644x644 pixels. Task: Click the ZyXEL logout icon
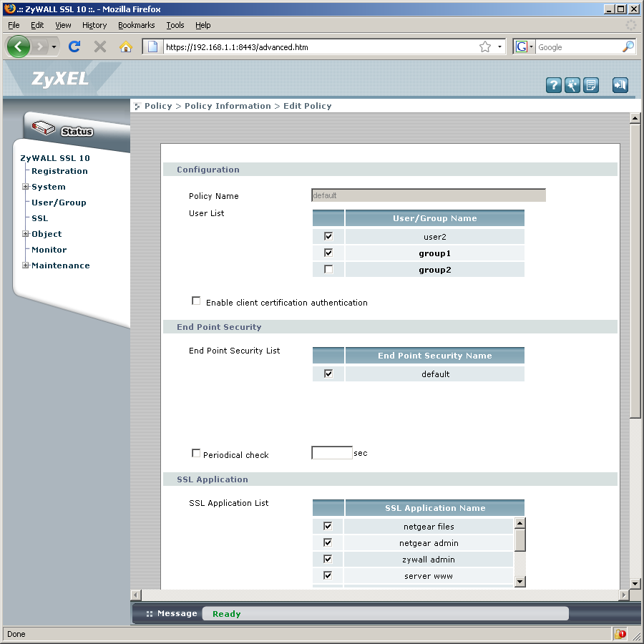(x=620, y=85)
